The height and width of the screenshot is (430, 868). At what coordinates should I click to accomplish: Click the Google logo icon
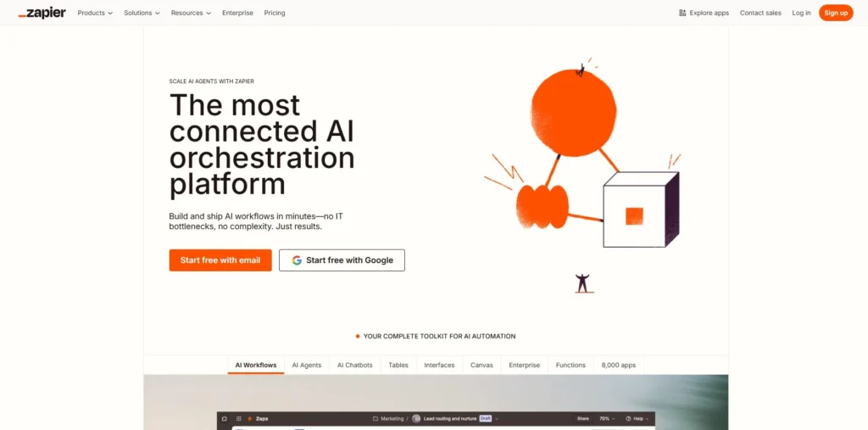pos(297,260)
